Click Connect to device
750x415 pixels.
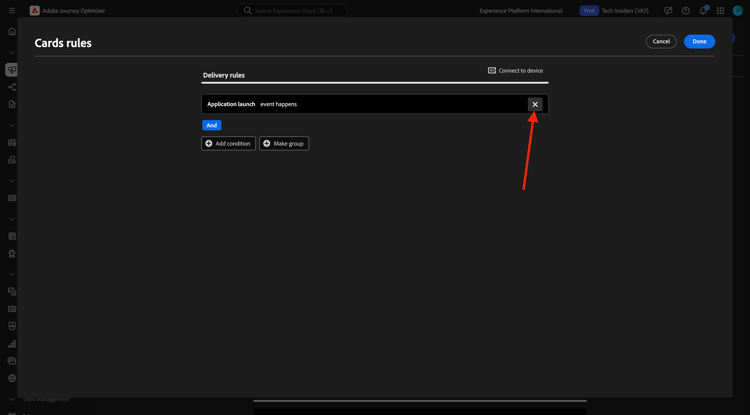click(x=515, y=70)
